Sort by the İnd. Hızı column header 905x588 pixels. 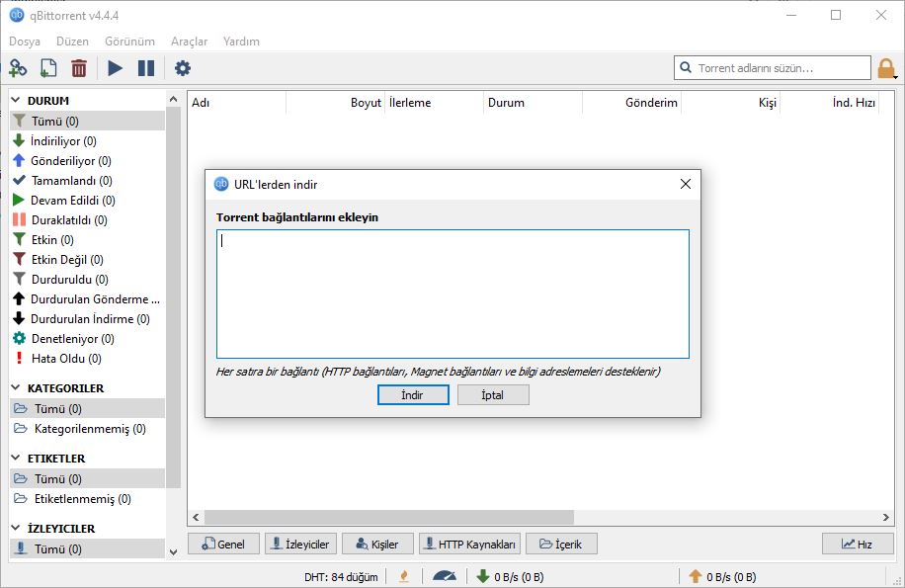829,103
